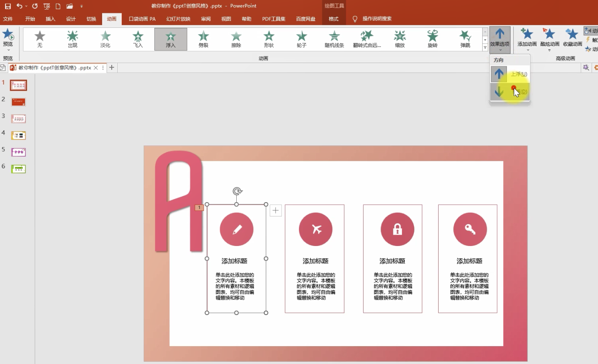Open the 百度网盘 tab
Screen dimensions: 598x364
pos(305,19)
